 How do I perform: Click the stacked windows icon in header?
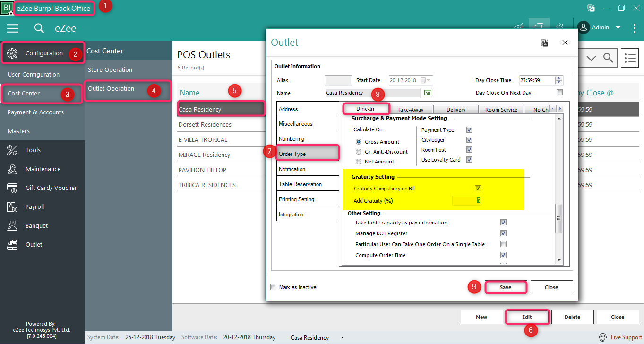(539, 26)
